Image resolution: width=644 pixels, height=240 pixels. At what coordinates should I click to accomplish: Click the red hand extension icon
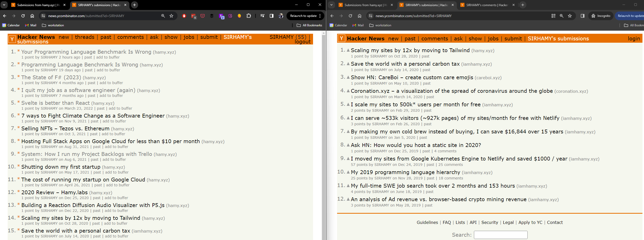(x=184, y=16)
